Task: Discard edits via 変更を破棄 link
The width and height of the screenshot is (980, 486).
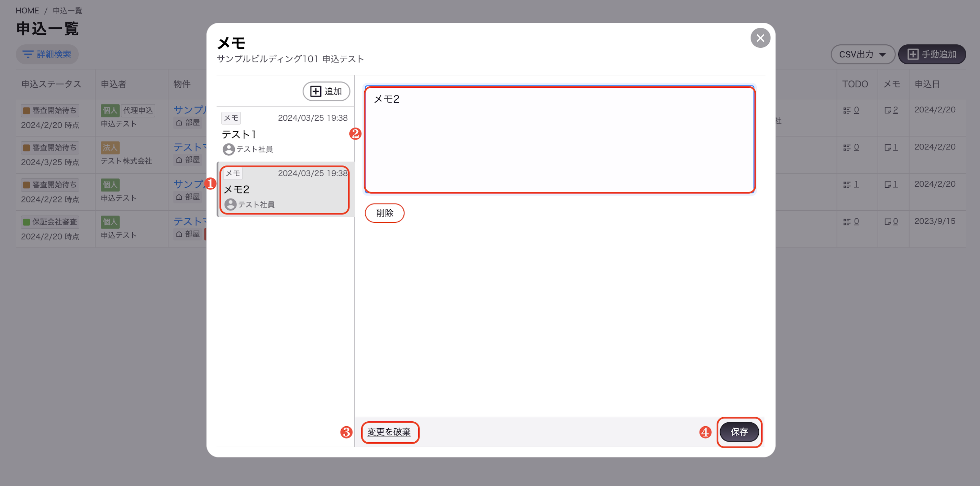Action: 389,432
